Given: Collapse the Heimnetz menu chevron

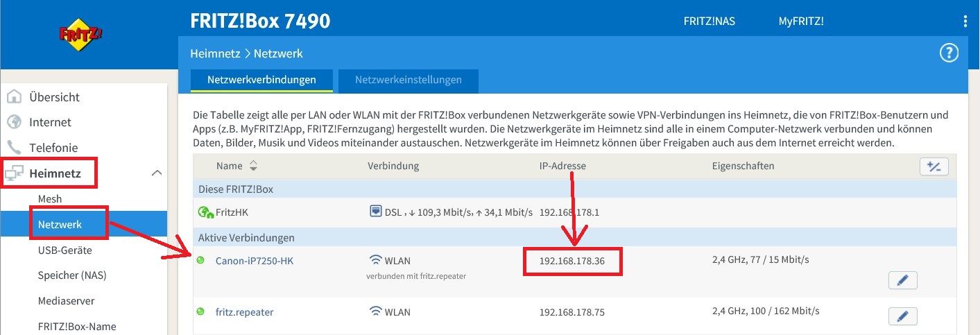Looking at the screenshot, I should (x=157, y=173).
